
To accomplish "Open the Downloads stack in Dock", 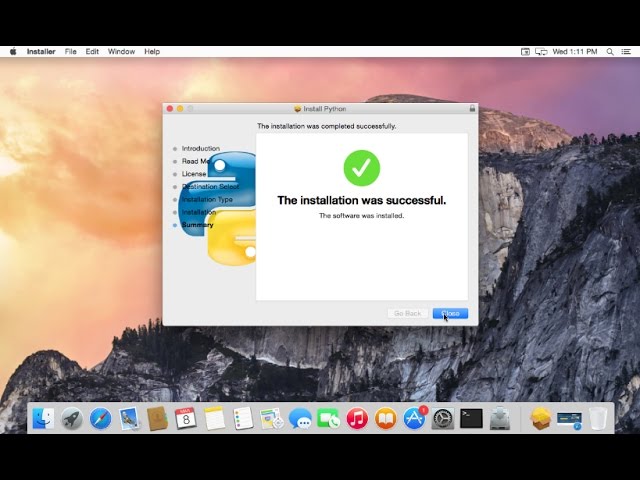I will (569, 420).
